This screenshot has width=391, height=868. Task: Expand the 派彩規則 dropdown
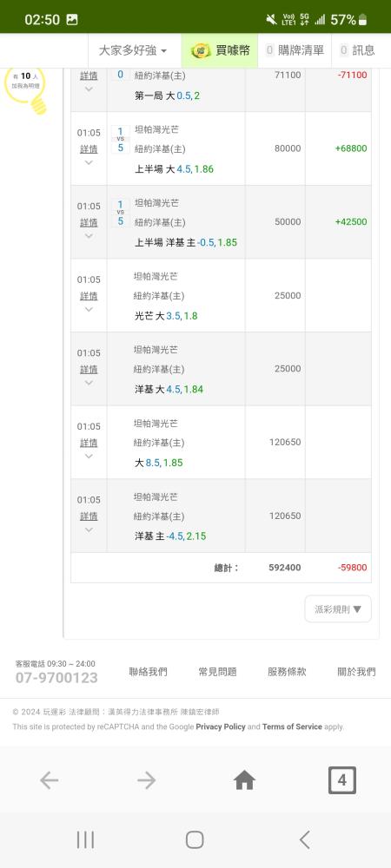pos(338,609)
